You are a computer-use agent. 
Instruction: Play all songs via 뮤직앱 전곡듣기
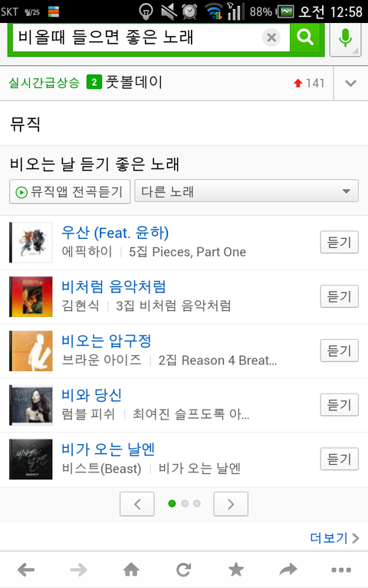click(70, 191)
